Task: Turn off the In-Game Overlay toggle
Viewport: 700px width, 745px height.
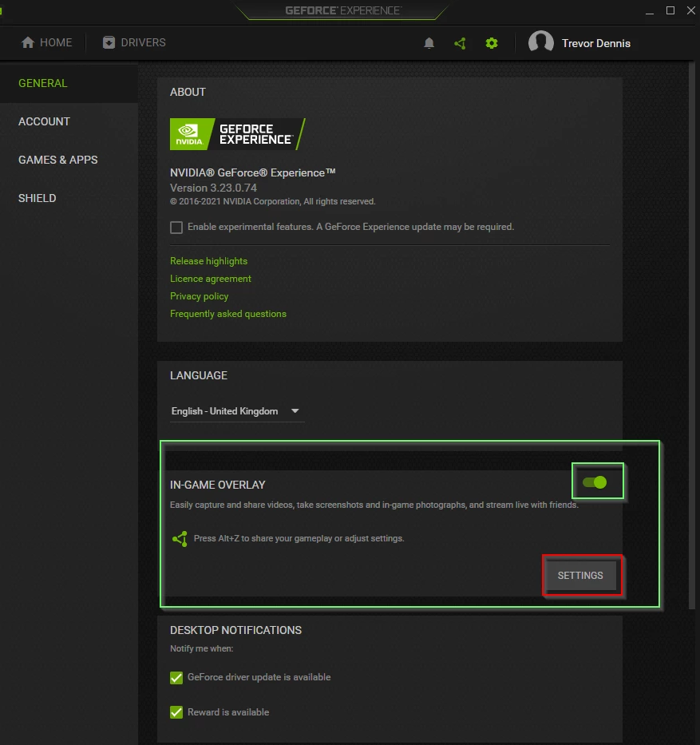Action: point(595,482)
